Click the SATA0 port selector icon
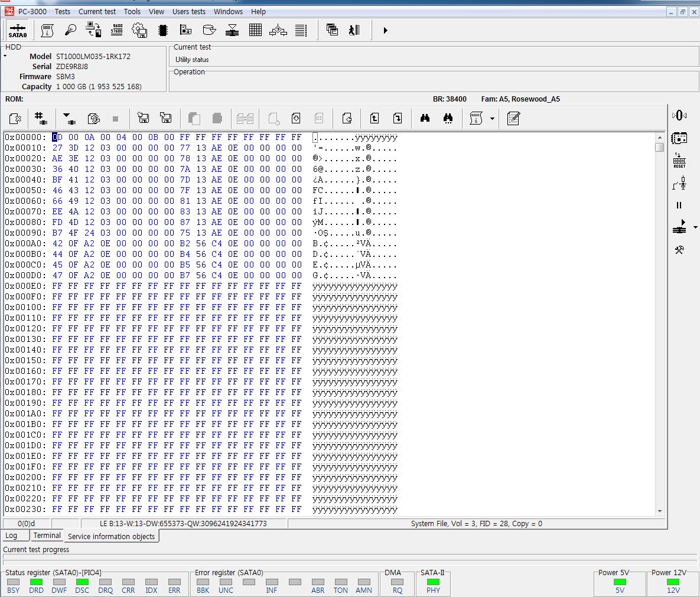Image resolution: width=700 pixels, height=597 pixels. coord(17,30)
